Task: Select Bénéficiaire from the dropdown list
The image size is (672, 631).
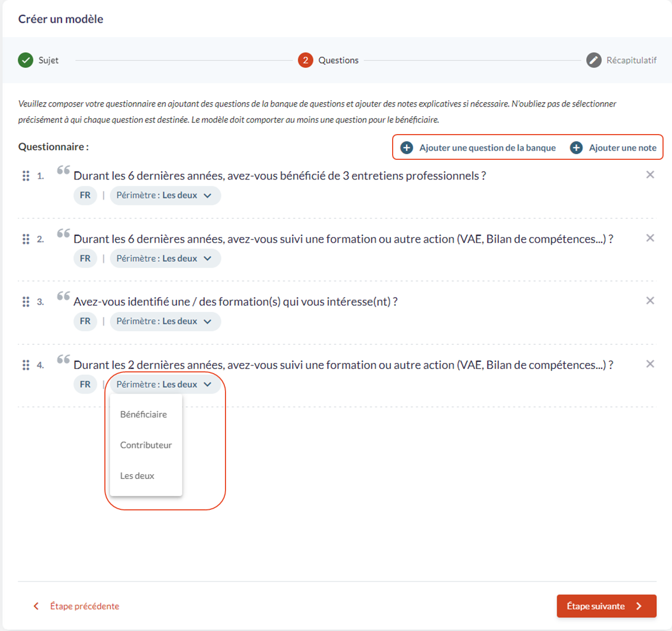Action: coord(144,414)
